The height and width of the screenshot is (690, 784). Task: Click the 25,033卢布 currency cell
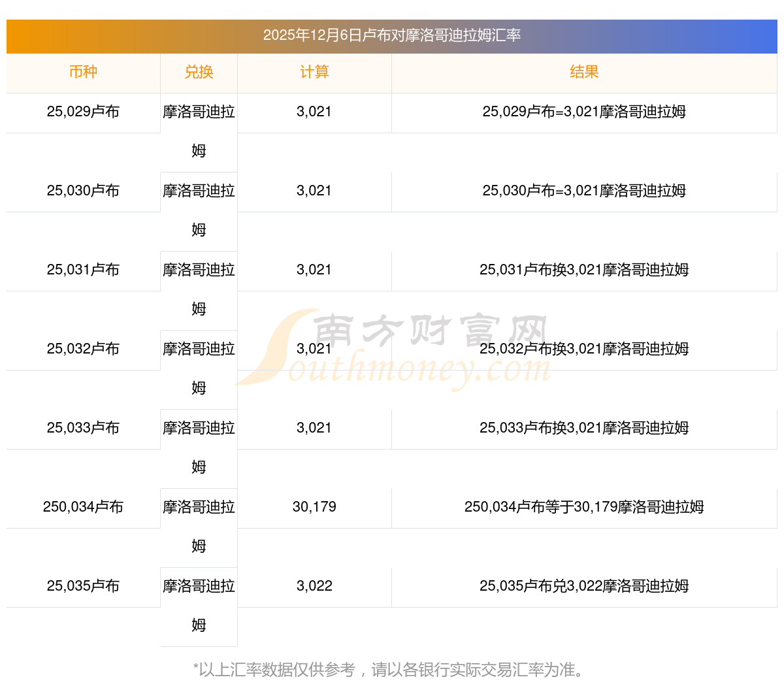point(83,428)
